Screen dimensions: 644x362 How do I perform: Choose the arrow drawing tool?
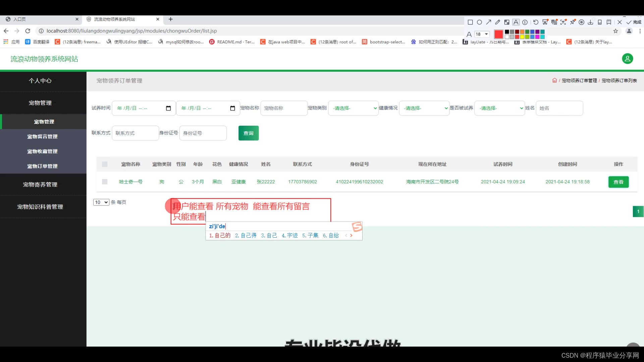pos(489,22)
